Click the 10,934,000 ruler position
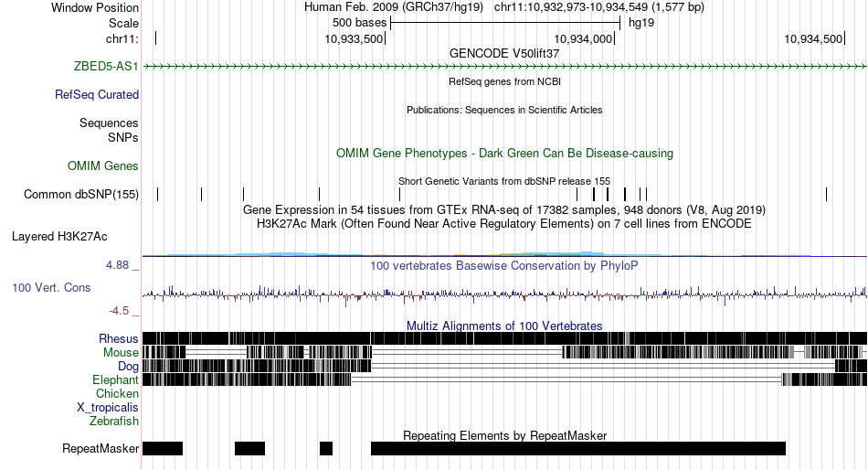 coord(584,38)
